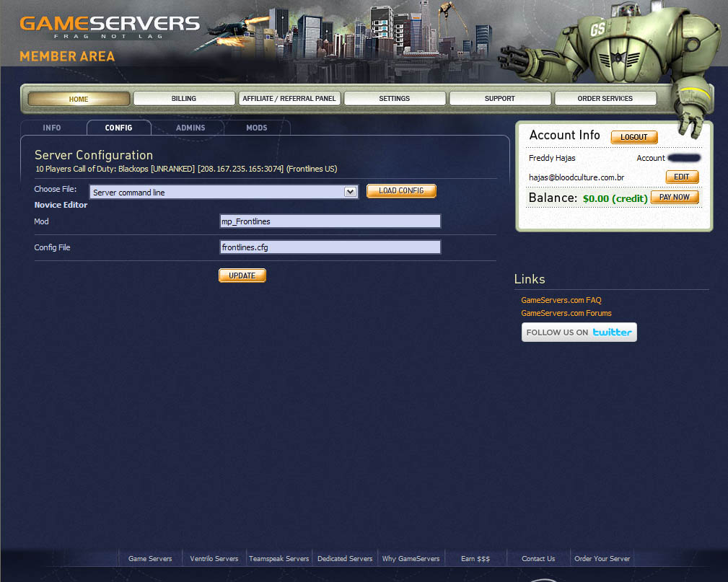
Task: Open Affiliate / Referral Panel
Action: tap(289, 98)
